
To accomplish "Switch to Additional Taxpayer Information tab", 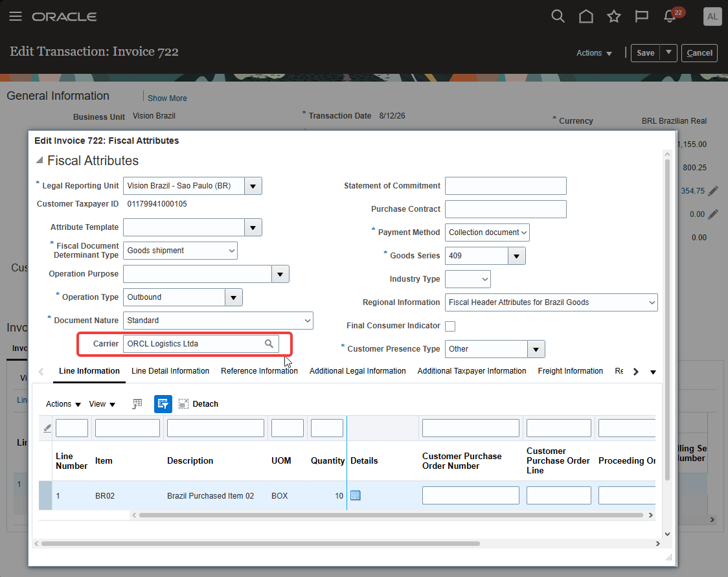I will [472, 371].
